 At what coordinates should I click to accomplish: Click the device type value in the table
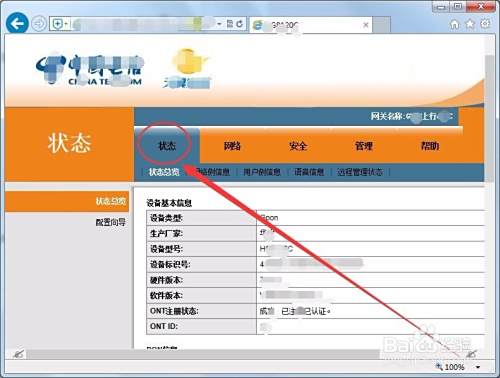tap(269, 218)
